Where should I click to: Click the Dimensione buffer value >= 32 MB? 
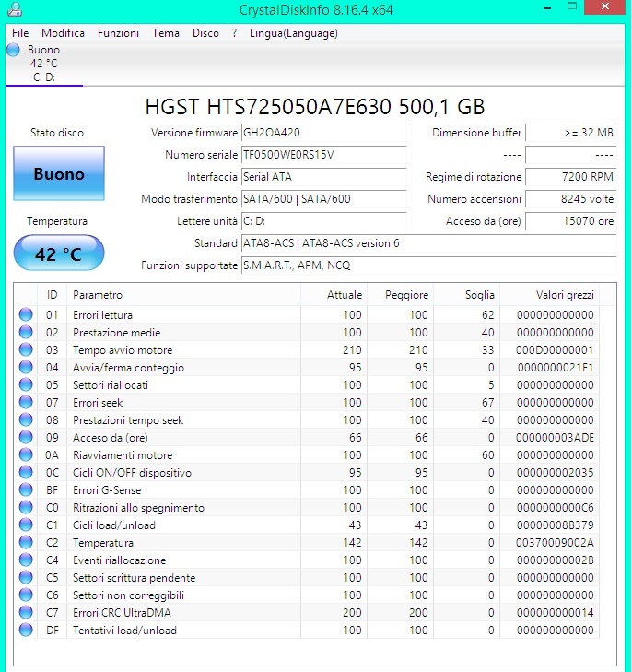[x=571, y=133]
